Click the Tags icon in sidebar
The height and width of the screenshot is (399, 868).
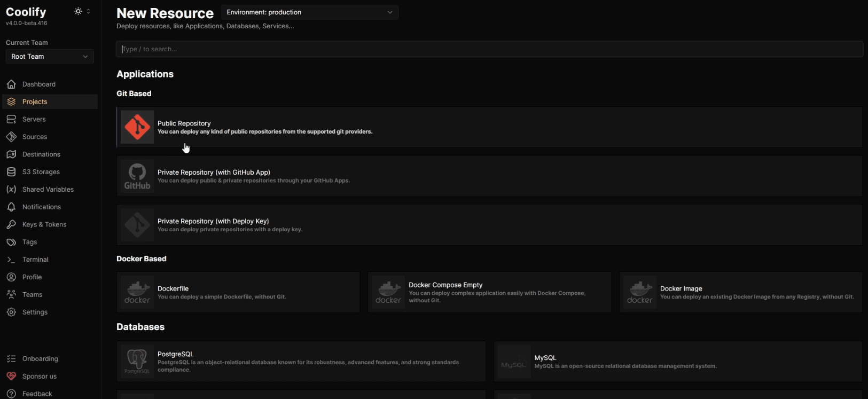11,242
